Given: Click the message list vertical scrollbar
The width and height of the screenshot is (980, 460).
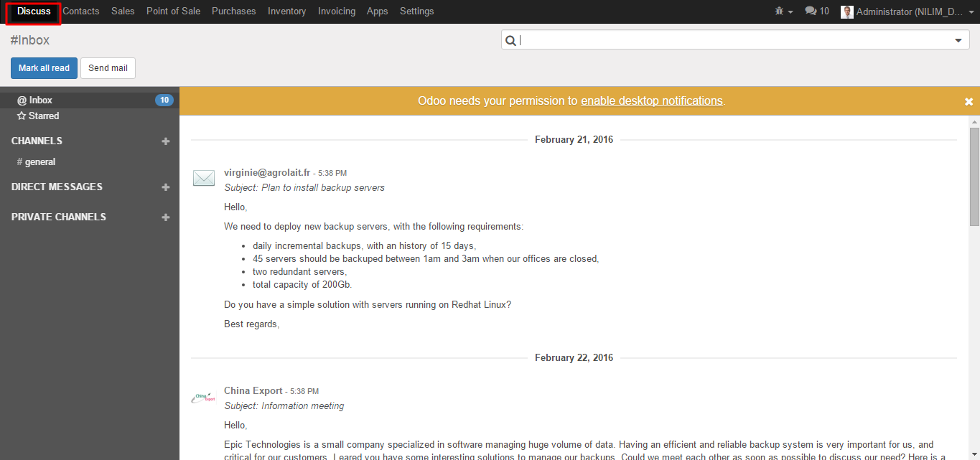Looking at the screenshot, I should click(974, 177).
